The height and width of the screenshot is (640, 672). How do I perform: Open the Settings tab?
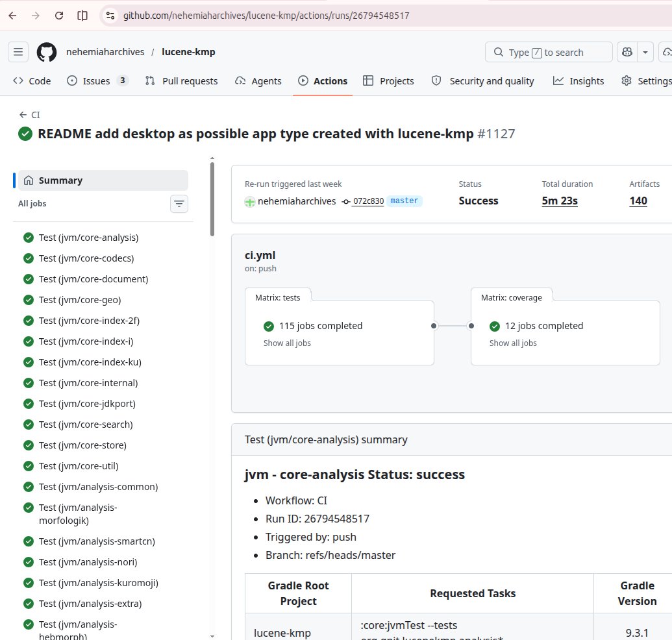click(646, 81)
